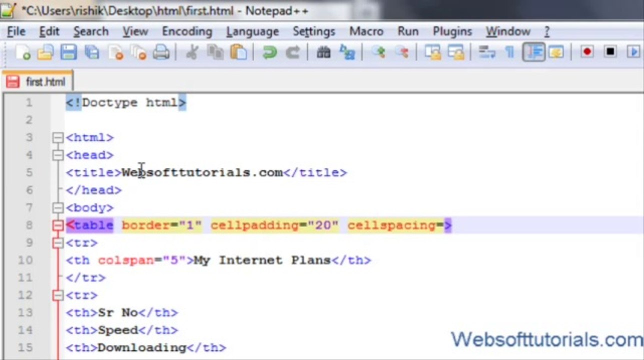This screenshot has height=360, width=644.
Task: Click line number 2 in the margin
Action: (x=29, y=120)
